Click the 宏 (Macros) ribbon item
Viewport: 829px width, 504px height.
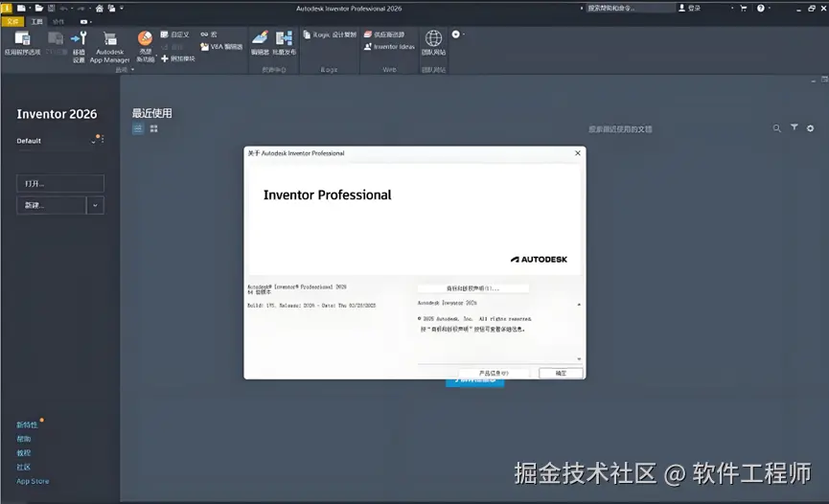click(x=209, y=34)
